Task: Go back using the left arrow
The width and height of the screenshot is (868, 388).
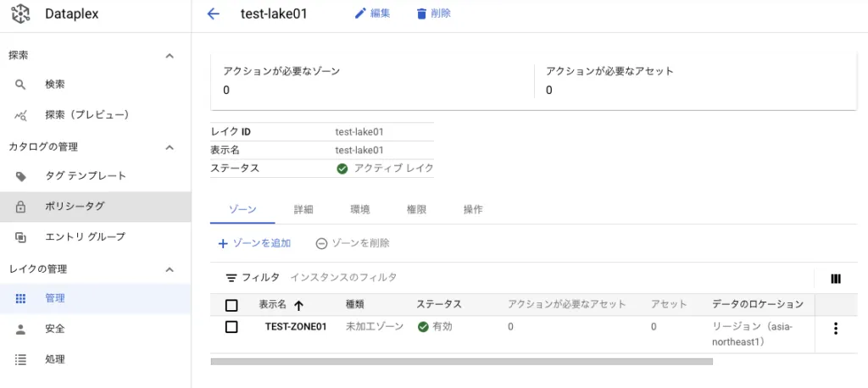Action: 213,14
